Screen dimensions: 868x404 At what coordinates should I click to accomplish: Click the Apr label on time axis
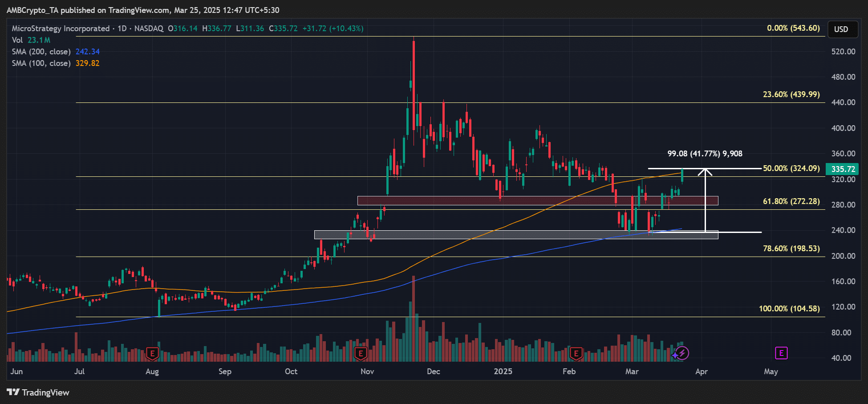(x=702, y=371)
